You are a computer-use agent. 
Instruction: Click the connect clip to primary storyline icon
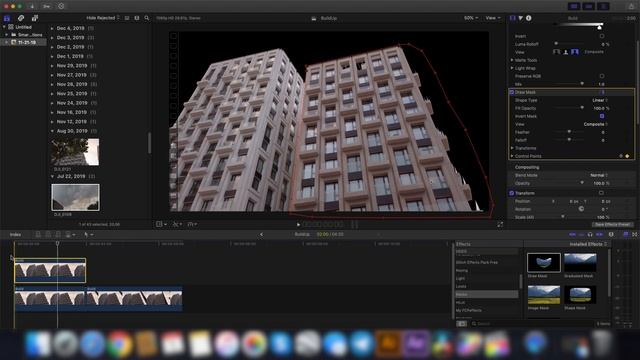pyautogui.click(x=38, y=234)
